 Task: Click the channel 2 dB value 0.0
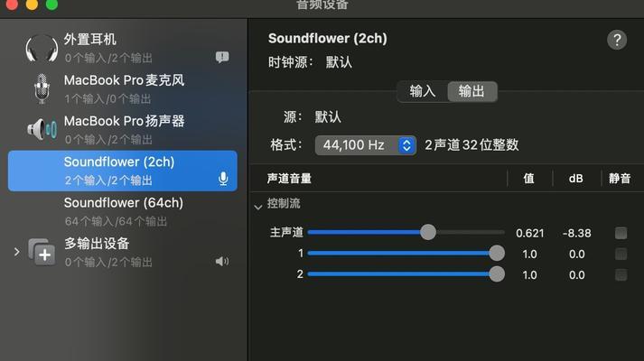point(576,275)
